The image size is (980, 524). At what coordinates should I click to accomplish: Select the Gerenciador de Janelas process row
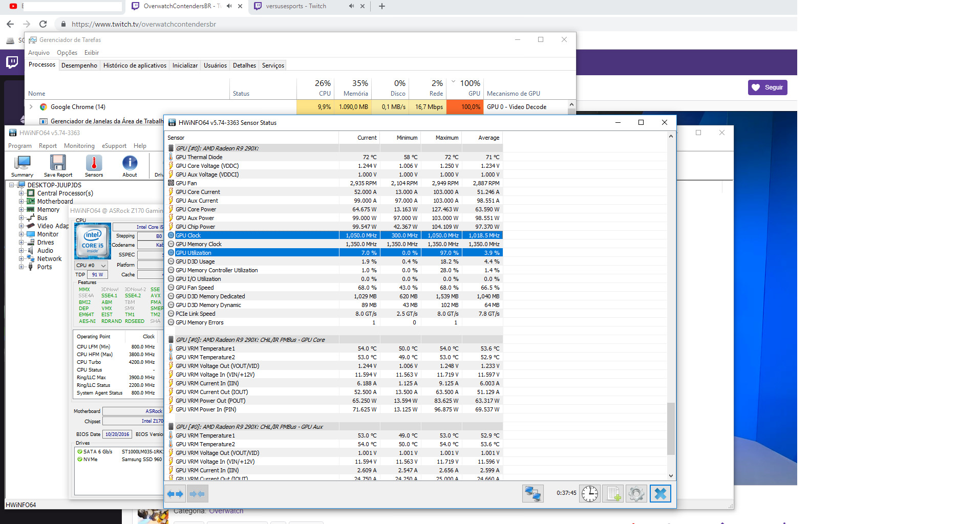click(x=101, y=121)
